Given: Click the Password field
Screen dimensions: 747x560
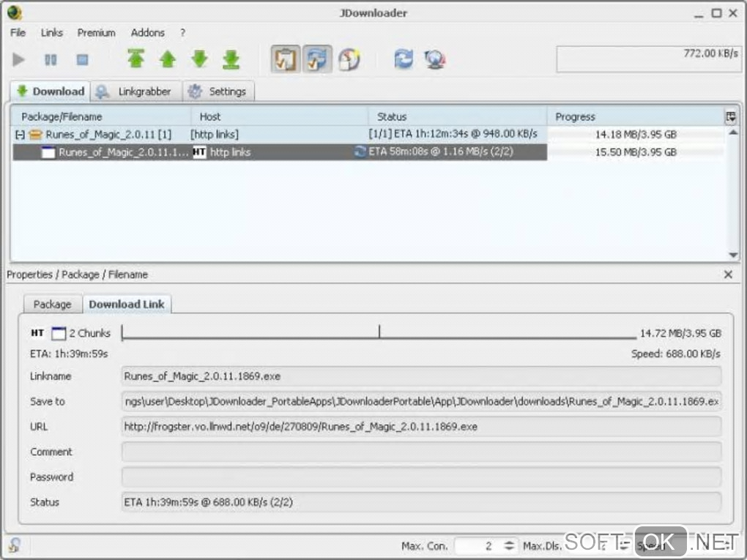Looking at the screenshot, I should 421,477.
